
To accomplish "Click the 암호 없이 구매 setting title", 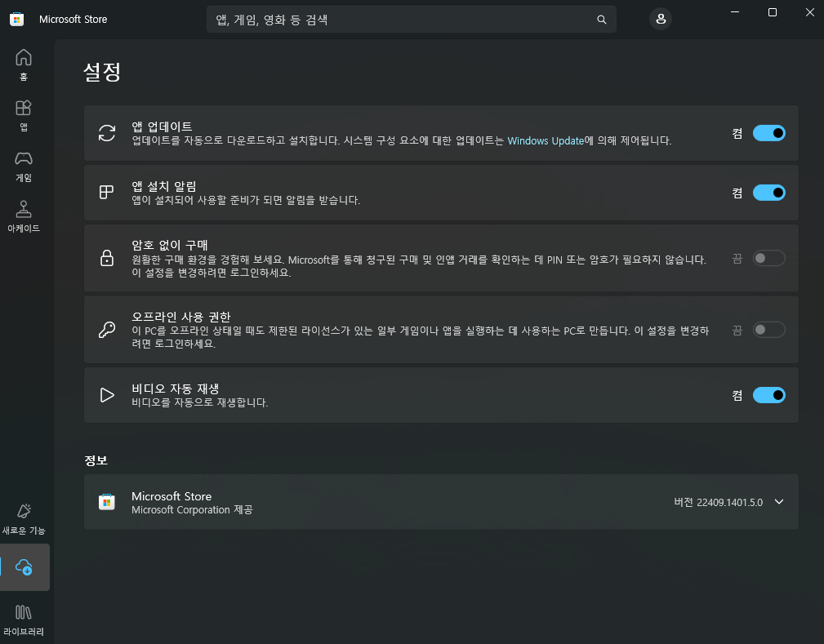I will (169, 245).
